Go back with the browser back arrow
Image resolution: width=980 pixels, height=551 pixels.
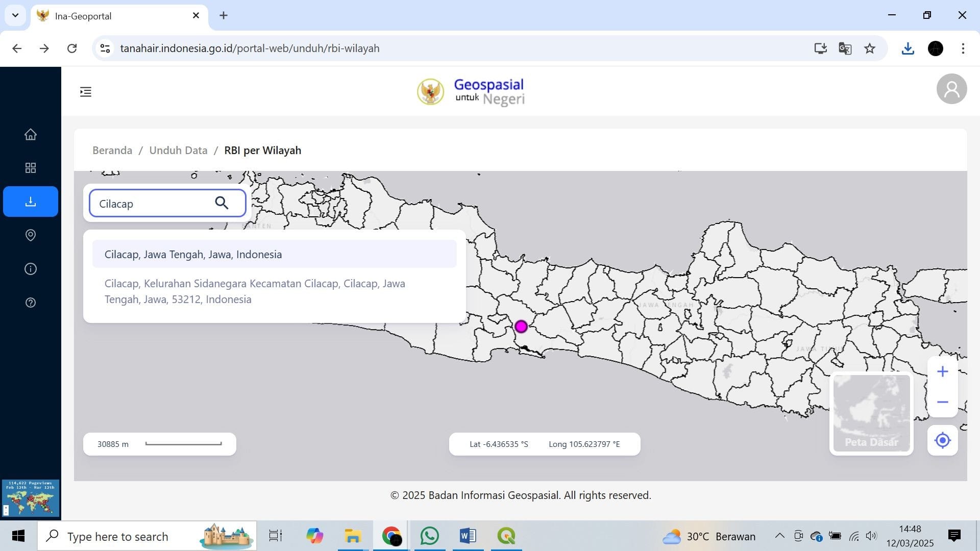(x=17, y=48)
